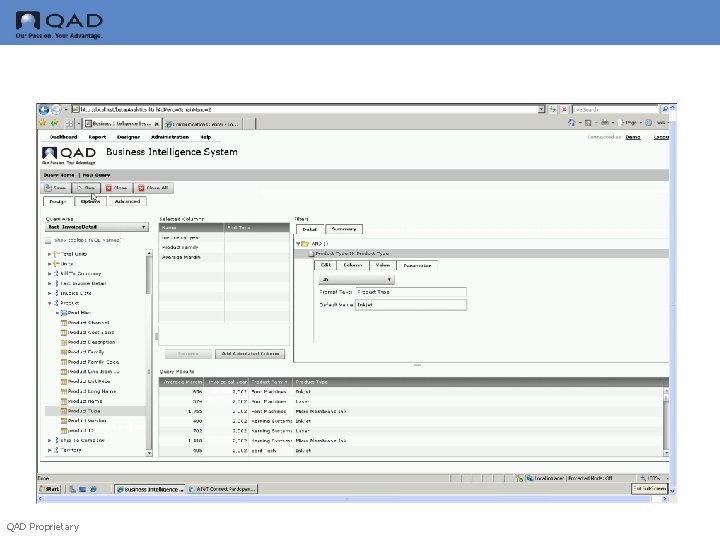Viewport: 720px width, 540px height.
Task: Click the Default Value input field
Action: point(411,305)
